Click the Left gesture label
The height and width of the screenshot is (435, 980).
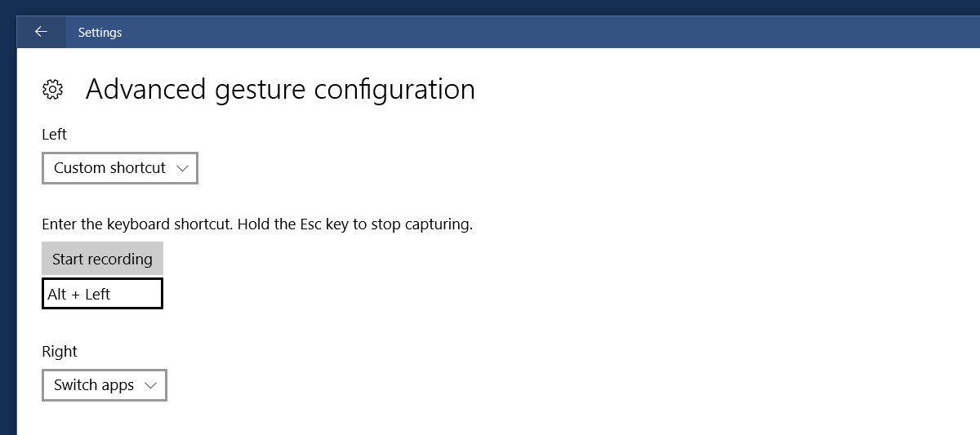[x=54, y=134]
